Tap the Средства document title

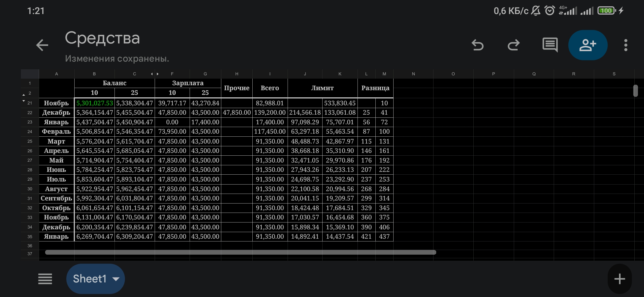point(102,38)
